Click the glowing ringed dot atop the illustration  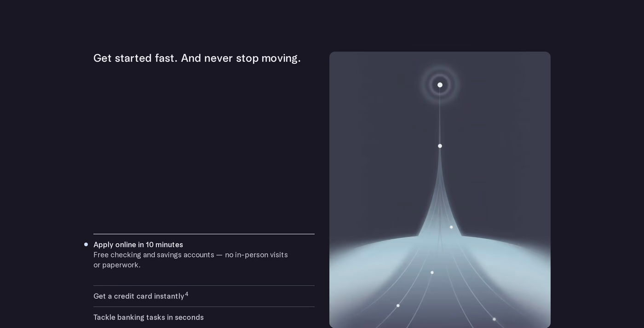click(440, 85)
